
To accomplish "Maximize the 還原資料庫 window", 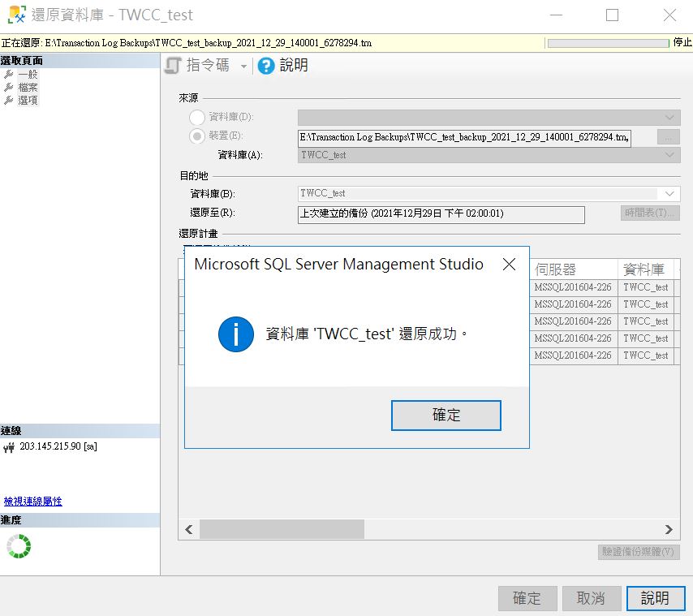I will [612, 15].
